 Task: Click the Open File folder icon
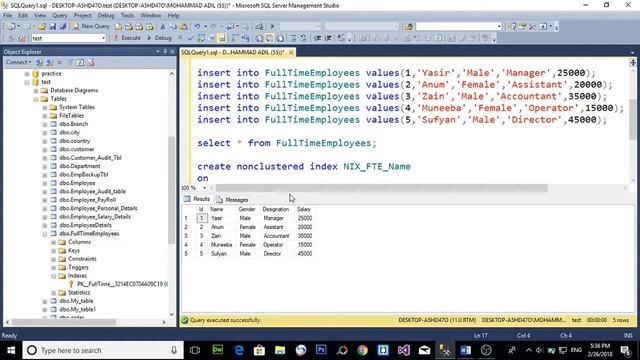click(x=42, y=27)
